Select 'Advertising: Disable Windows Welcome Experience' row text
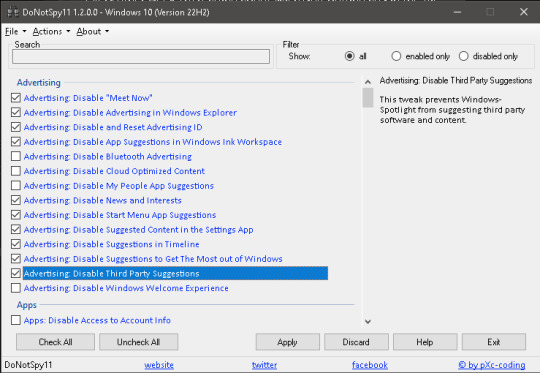 click(x=126, y=288)
